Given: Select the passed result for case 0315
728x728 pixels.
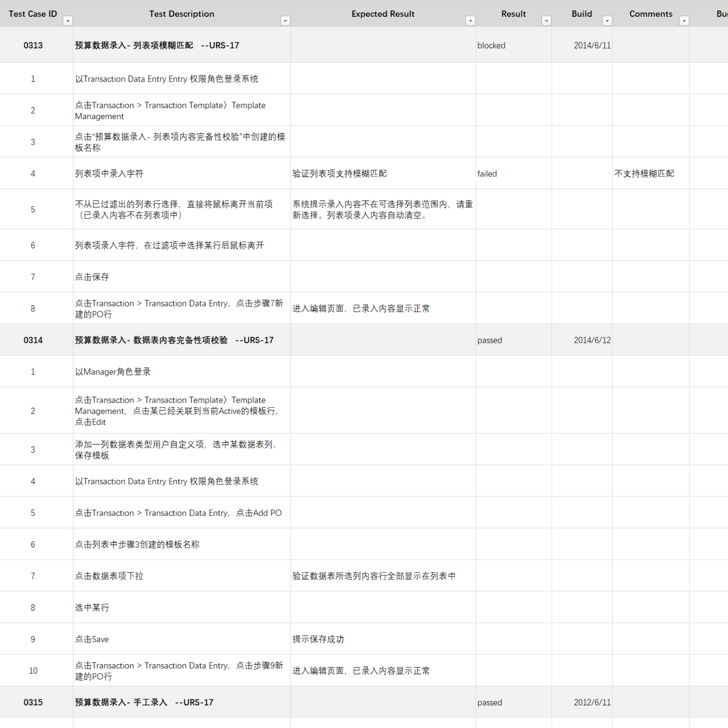Looking at the screenshot, I should pos(514,702).
